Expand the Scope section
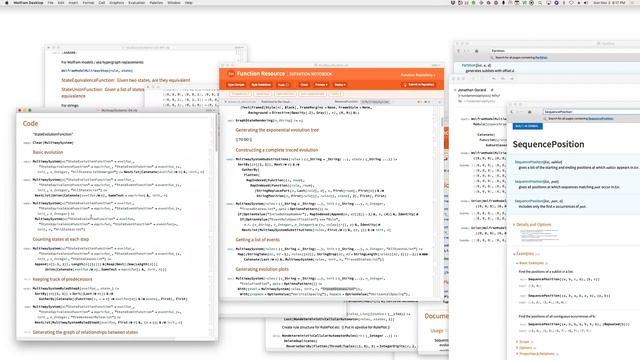640x360 pixels. click(x=524, y=342)
